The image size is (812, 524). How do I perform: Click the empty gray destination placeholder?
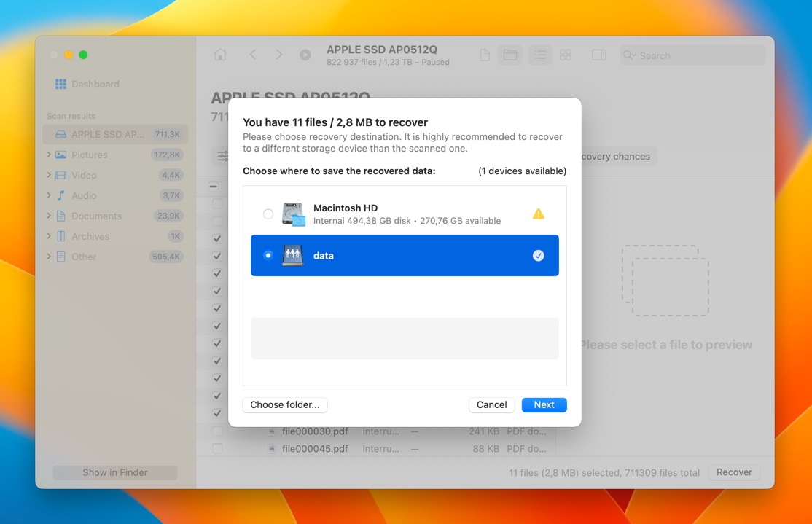tap(405, 339)
